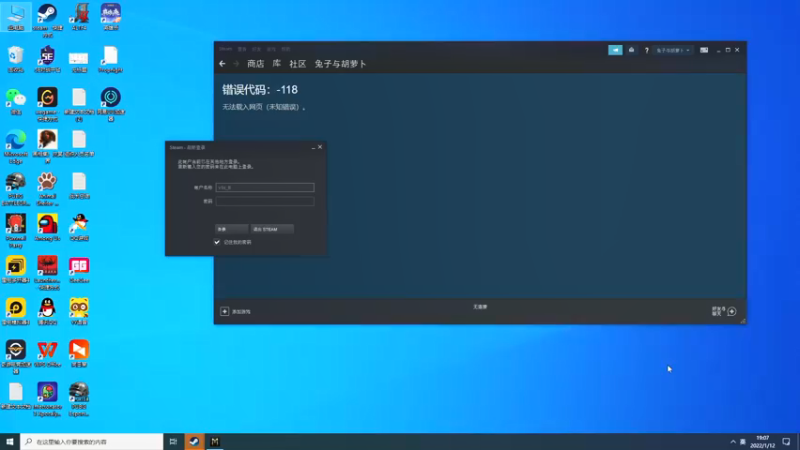This screenshot has width=800, height=450.
Task: Select the WeChat desktop icon
Action: [16, 101]
